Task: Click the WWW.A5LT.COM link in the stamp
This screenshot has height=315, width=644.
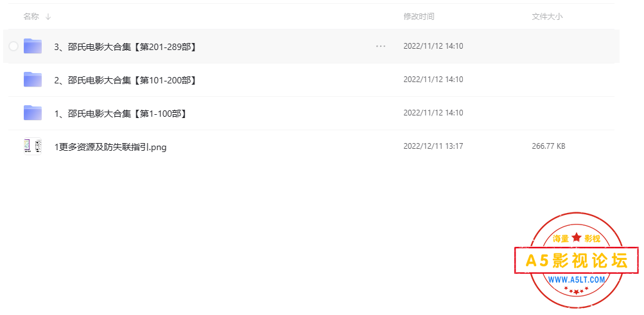Action: point(577,280)
